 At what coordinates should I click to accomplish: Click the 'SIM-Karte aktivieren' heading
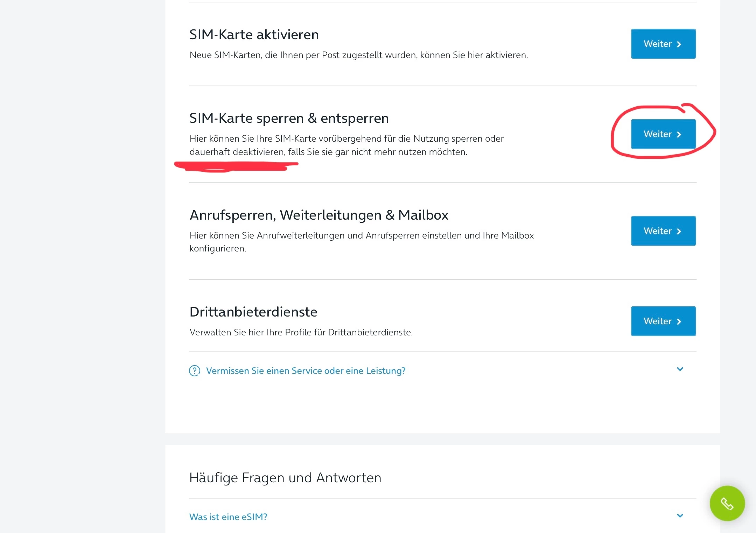tap(254, 35)
